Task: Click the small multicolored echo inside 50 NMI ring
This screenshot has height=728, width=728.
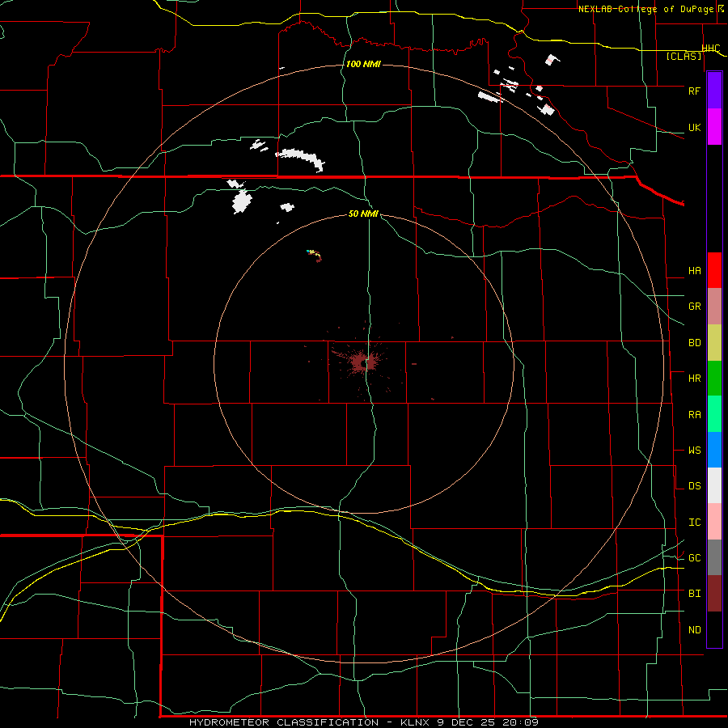Action: (315, 255)
